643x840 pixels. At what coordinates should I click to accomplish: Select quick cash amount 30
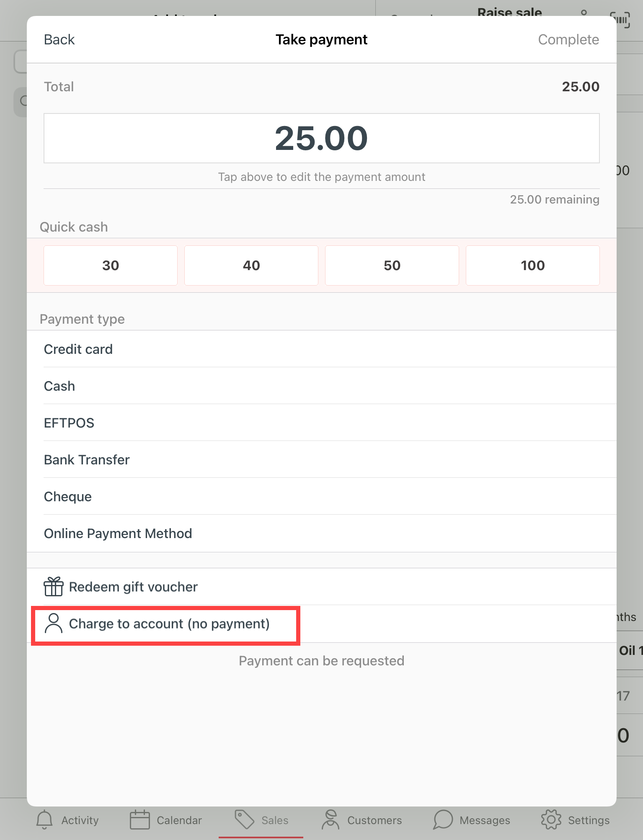[111, 265]
